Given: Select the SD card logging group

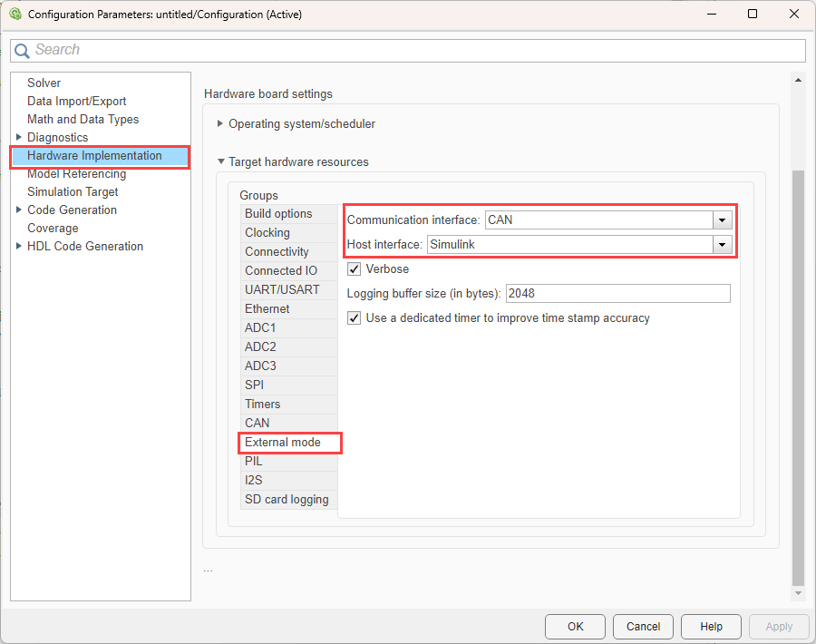Looking at the screenshot, I should [x=287, y=500].
